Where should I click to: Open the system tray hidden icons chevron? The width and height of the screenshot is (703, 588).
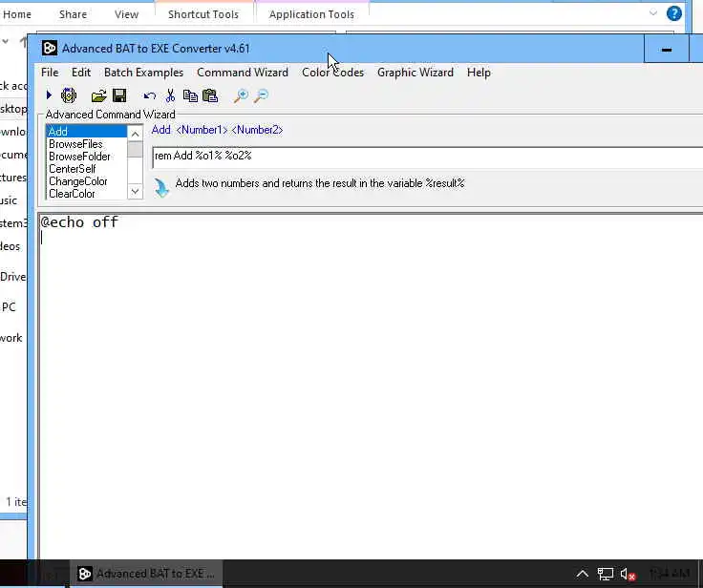point(582,574)
